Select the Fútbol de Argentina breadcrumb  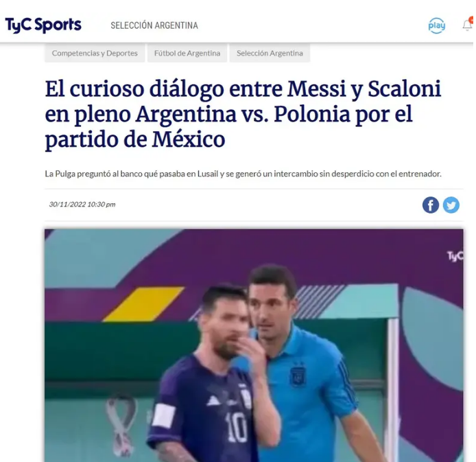(x=187, y=53)
